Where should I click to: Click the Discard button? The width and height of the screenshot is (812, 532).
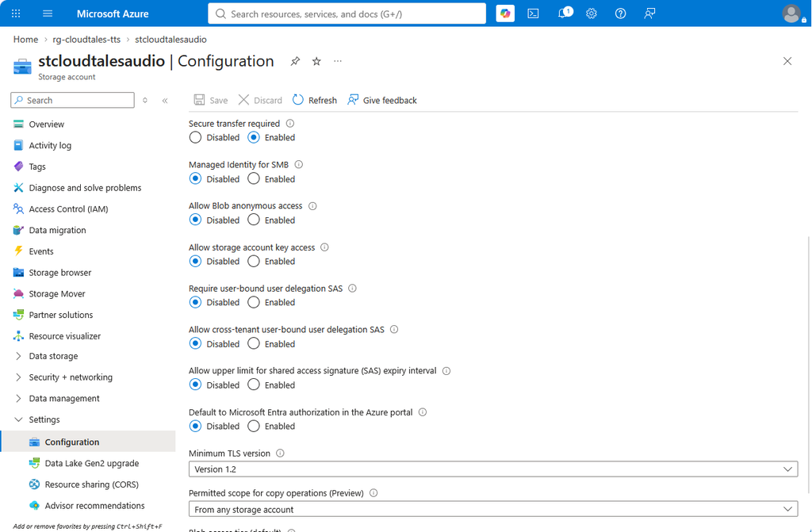tap(260, 100)
